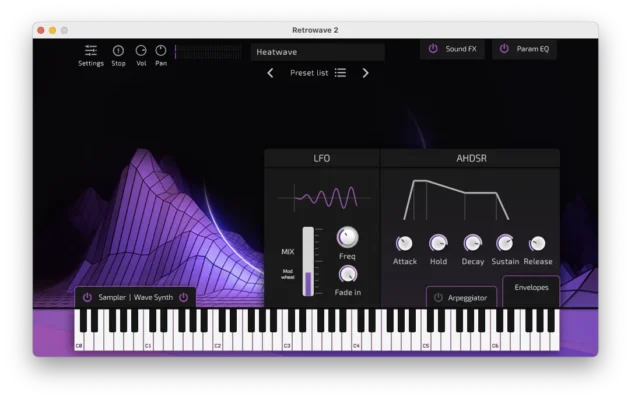Click the LFO Freq knob
Image resolution: width=631 pixels, height=400 pixels.
click(347, 237)
